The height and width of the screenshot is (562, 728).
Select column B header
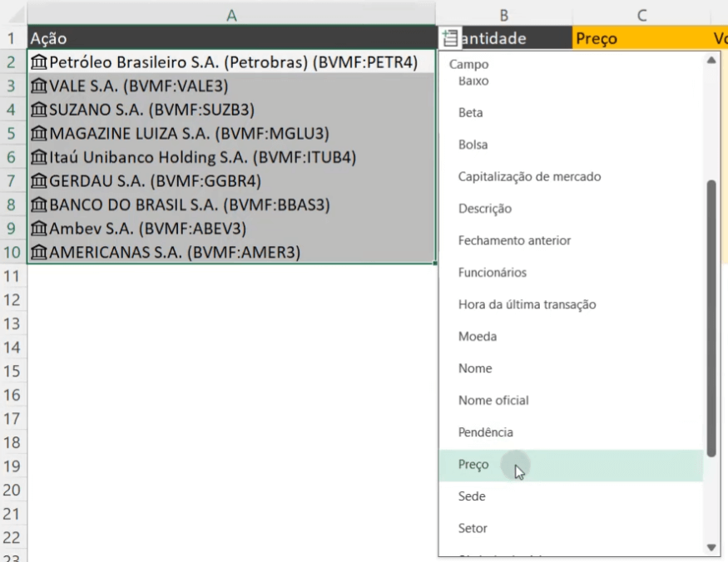[503, 15]
